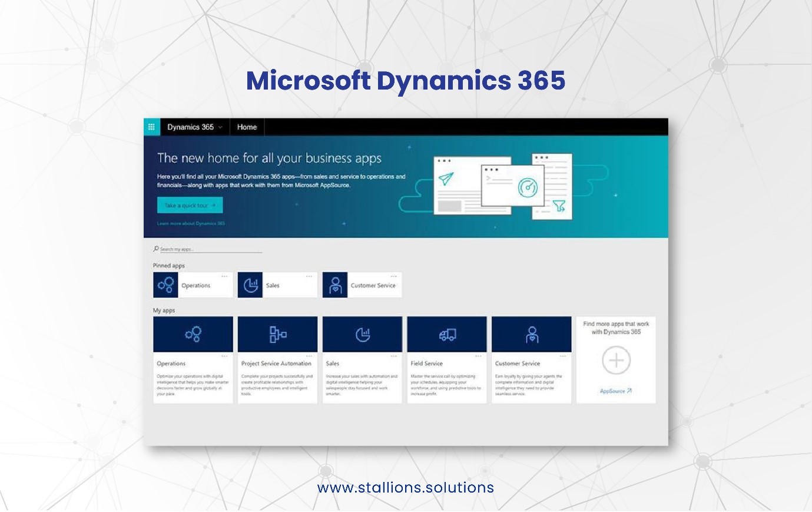The width and height of the screenshot is (812, 512).
Task: Click the gauge dial illustration in banner
Action: click(x=528, y=187)
